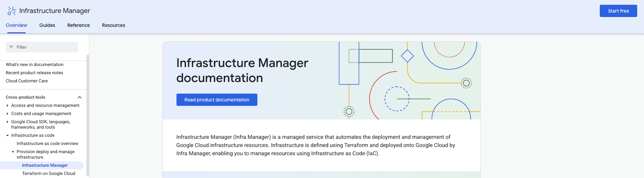Open Recent product release notes
Screen dimensions: 644x178
[34, 73]
